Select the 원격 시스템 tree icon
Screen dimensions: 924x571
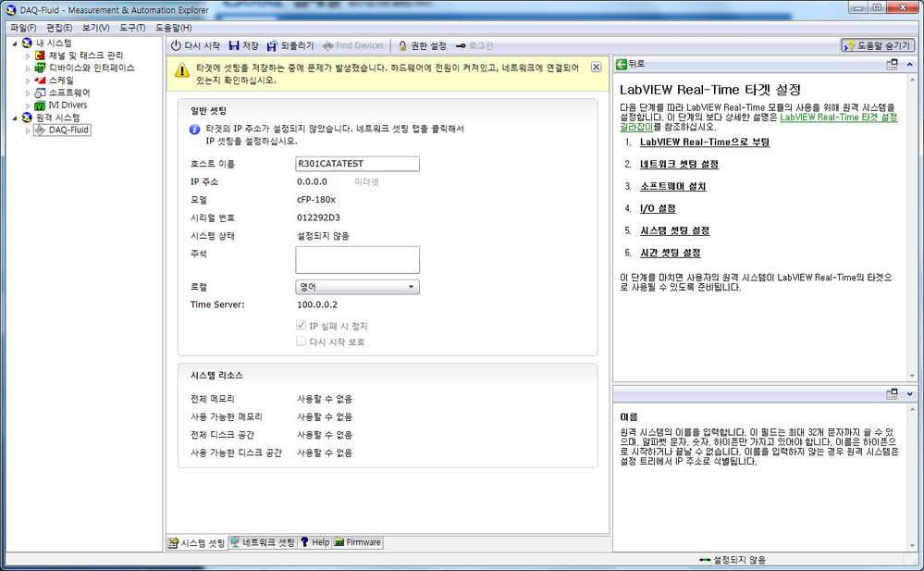[27, 118]
